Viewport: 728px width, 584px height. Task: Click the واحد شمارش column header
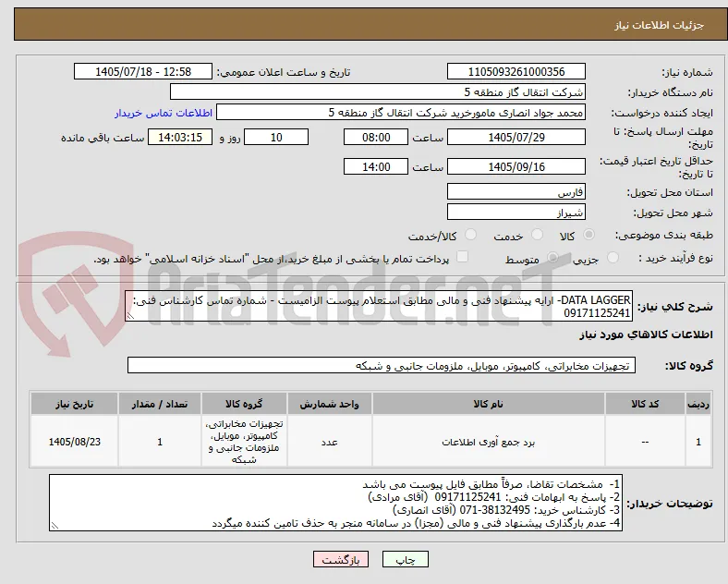point(329,404)
